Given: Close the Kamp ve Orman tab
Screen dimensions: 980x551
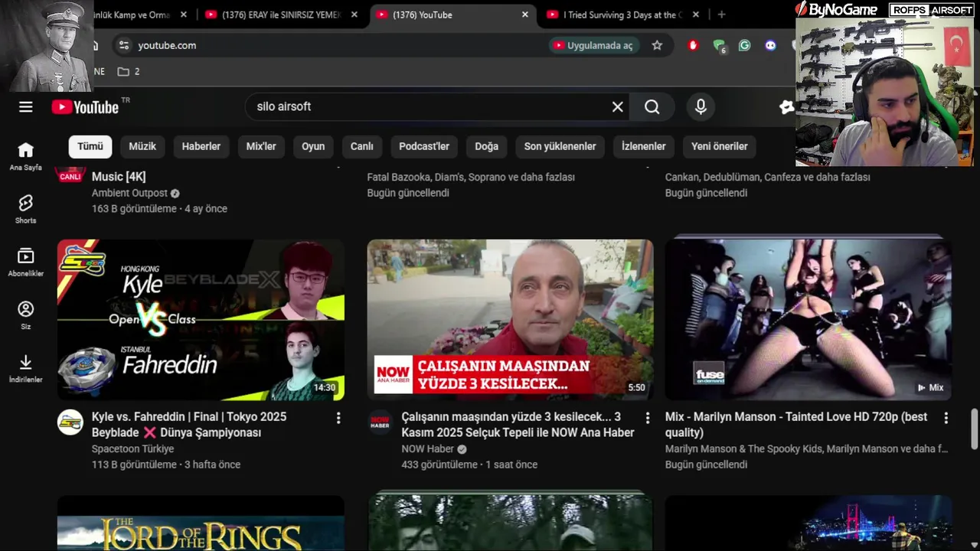Looking at the screenshot, I should pos(184,15).
